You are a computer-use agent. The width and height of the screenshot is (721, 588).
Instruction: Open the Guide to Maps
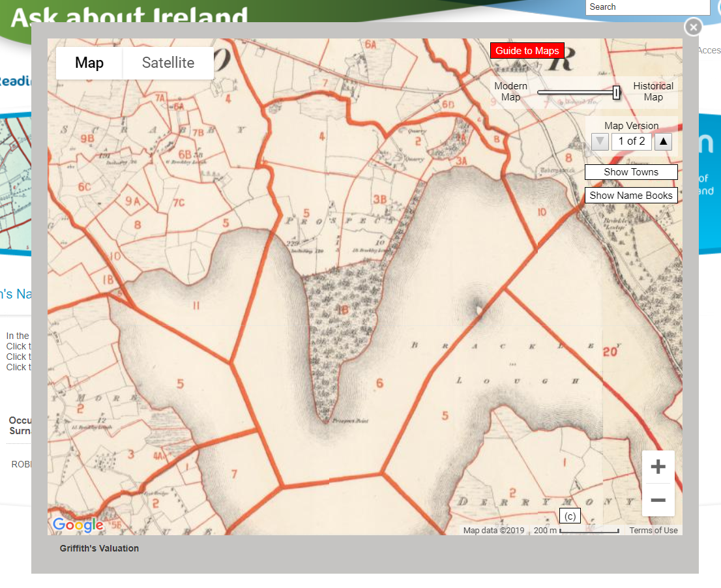[x=527, y=50]
